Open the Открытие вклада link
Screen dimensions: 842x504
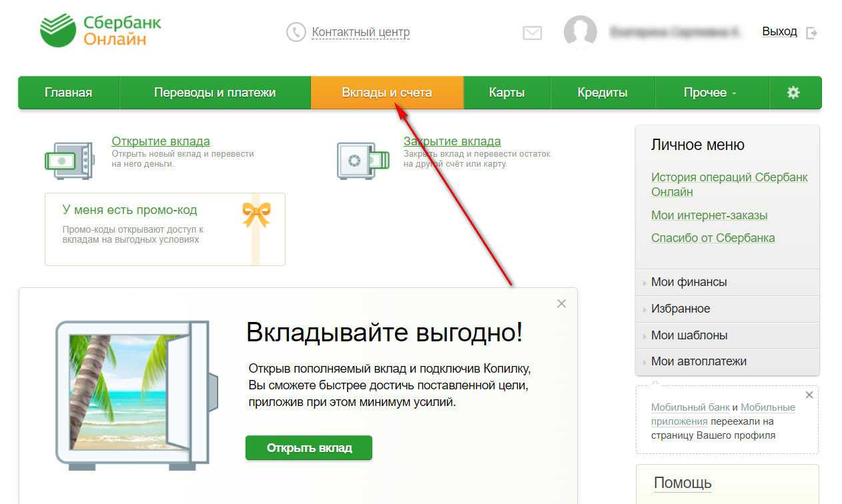pyautogui.click(x=161, y=141)
